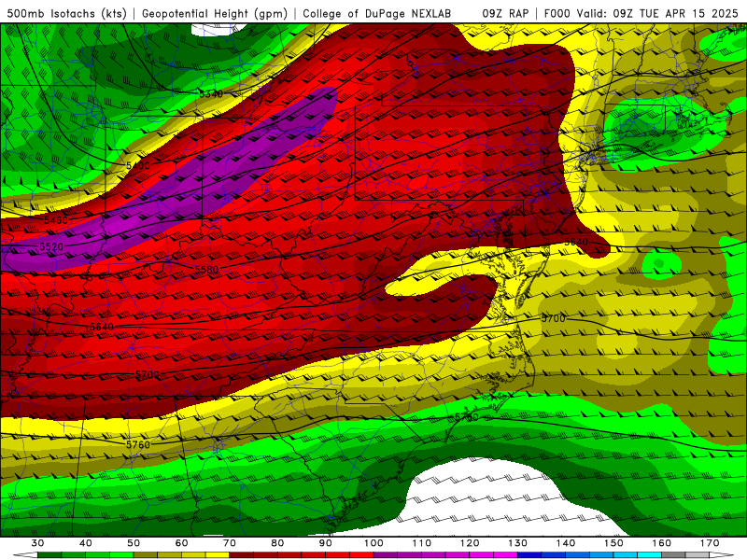This screenshot has height=560, width=747.
Task: Click the 5340 height contour label
Action: click(x=211, y=94)
